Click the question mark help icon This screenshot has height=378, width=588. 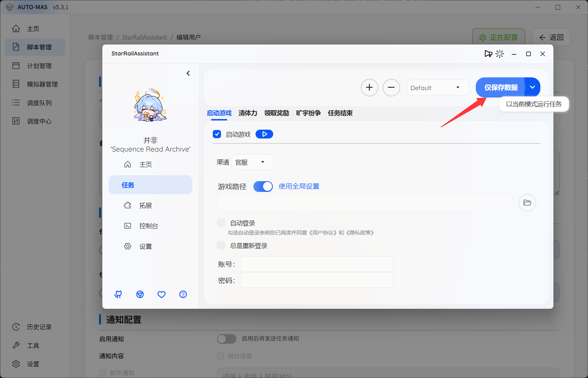pos(183,294)
